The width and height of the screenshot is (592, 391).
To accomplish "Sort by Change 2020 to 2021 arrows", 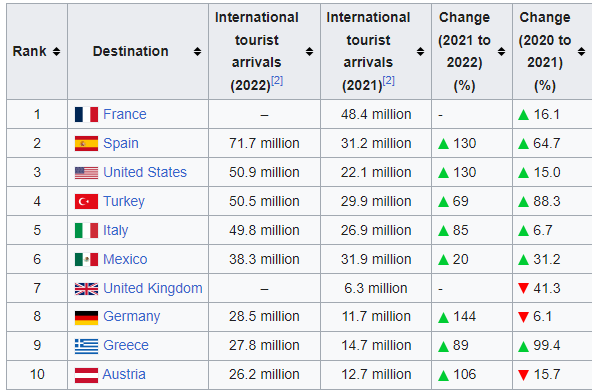I will point(581,51).
